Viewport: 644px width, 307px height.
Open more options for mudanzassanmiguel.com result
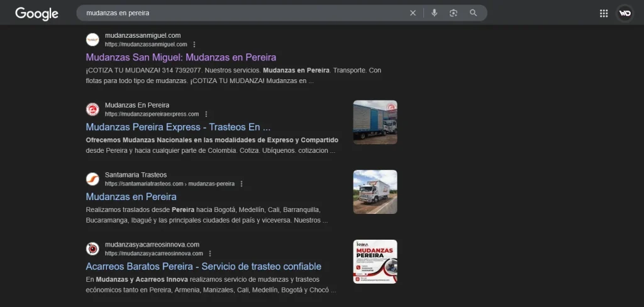194,45
